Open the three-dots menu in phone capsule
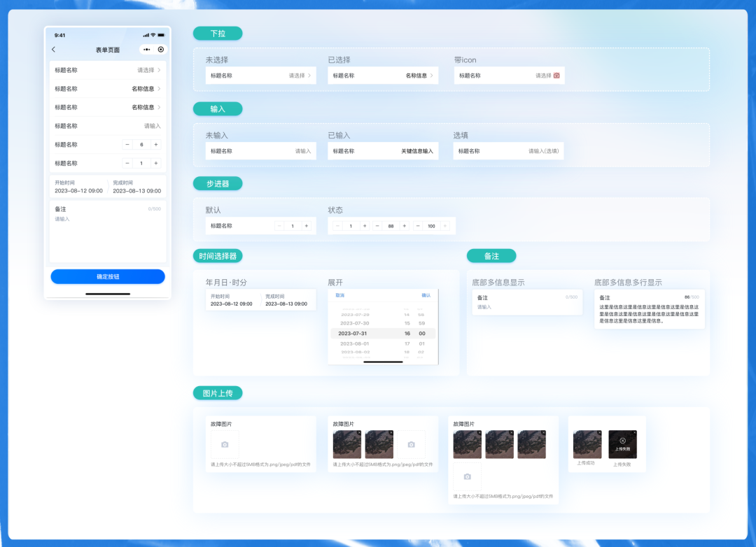The height and width of the screenshot is (547, 756). point(146,49)
